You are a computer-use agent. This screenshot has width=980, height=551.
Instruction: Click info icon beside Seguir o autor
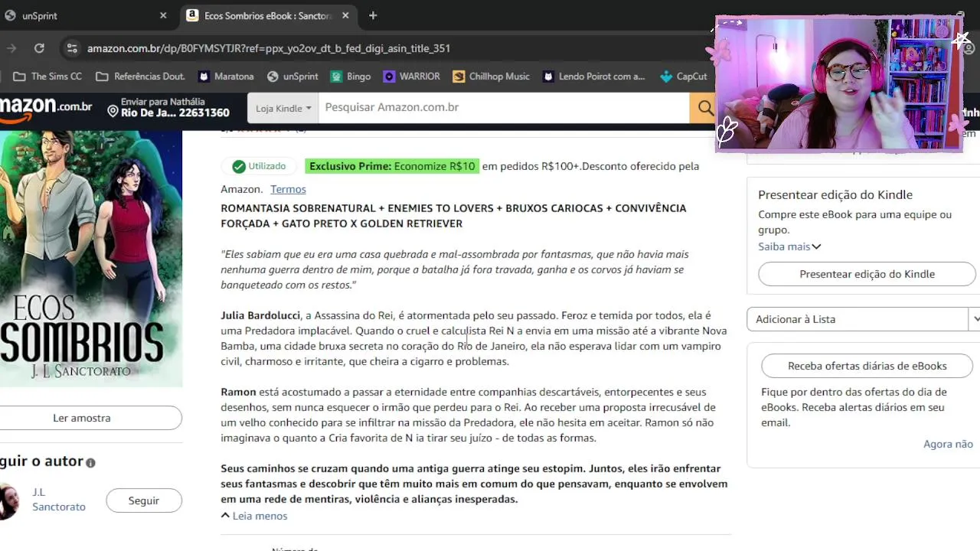tap(90, 462)
